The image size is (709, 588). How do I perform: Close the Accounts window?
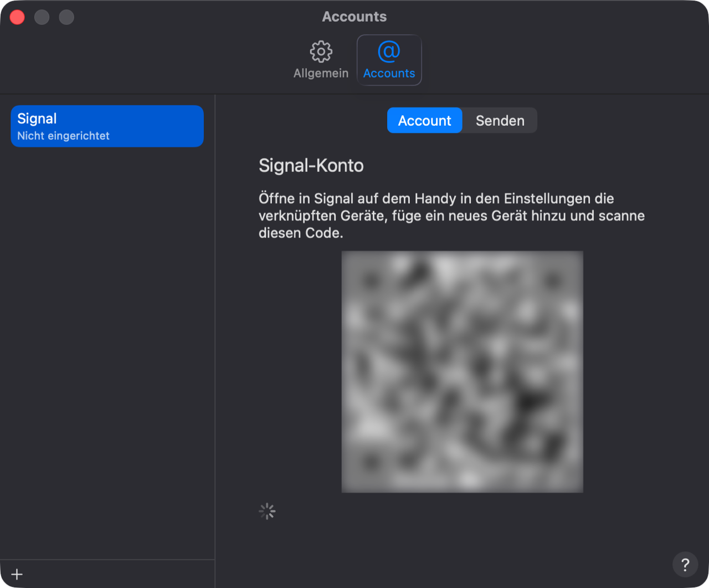tap(18, 17)
